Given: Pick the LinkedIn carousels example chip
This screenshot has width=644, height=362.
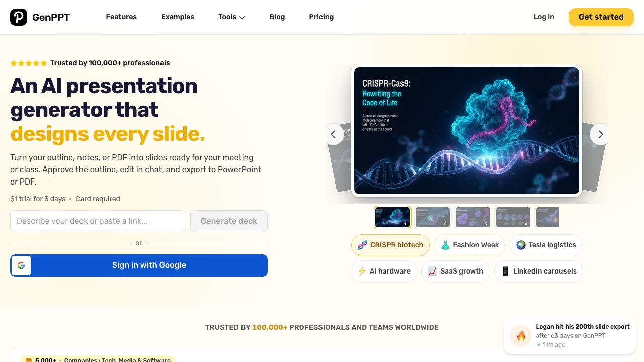Looking at the screenshot, I should [x=539, y=271].
